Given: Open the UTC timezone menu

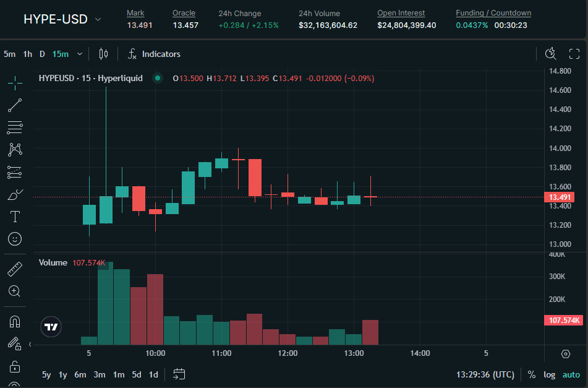Looking at the screenshot, I should (485, 374).
